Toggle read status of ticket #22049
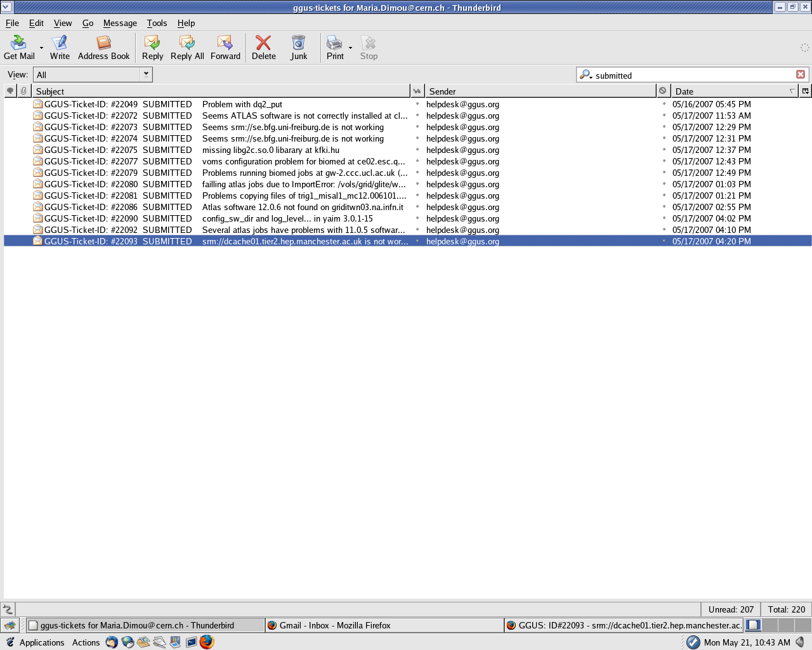812x650 pixels. [x=417, y=104]
